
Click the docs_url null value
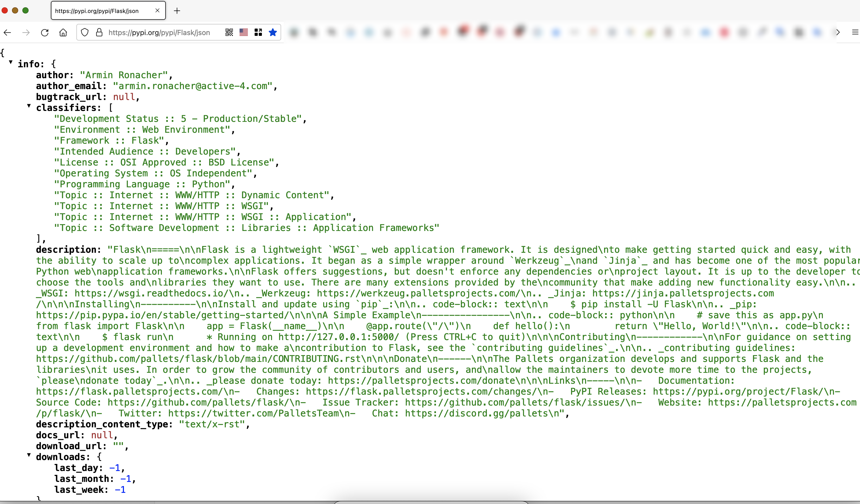coord(102,435)
